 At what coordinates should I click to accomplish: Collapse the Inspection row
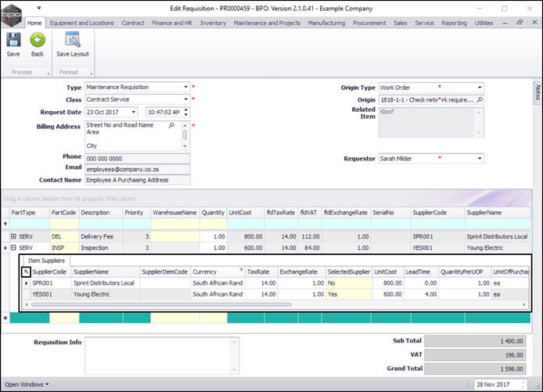tap(13, 247)
